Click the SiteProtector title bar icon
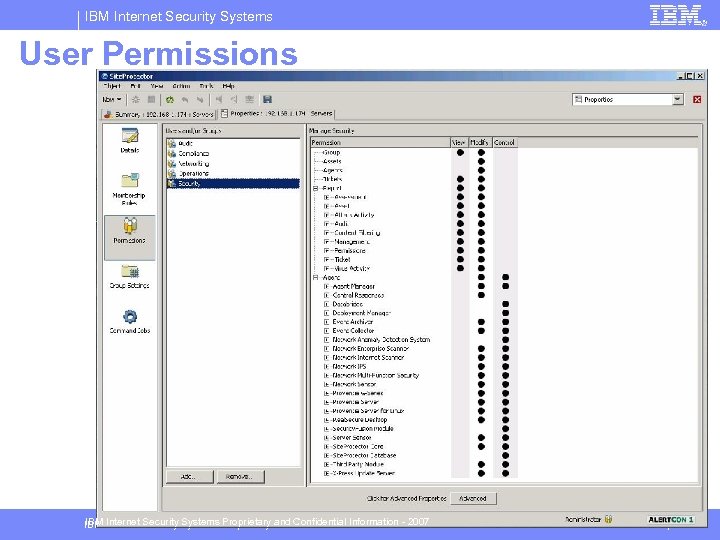The width and height of the screenshot is (720, 540). click(x=105, y=76)
